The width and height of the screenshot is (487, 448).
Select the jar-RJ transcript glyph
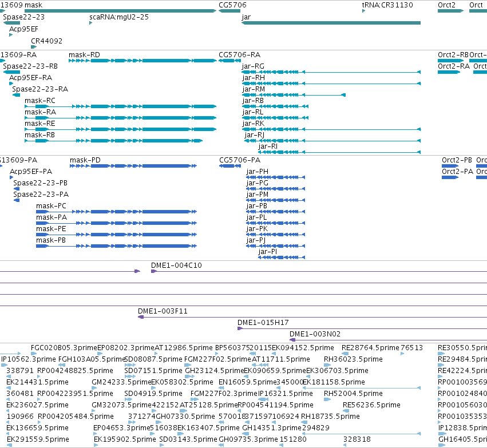(x=332, y=141)
